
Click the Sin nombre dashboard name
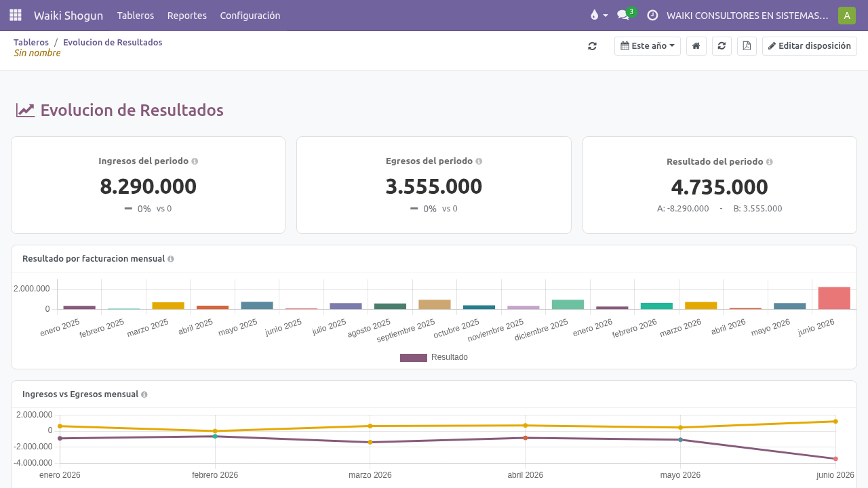click(37, 53)
